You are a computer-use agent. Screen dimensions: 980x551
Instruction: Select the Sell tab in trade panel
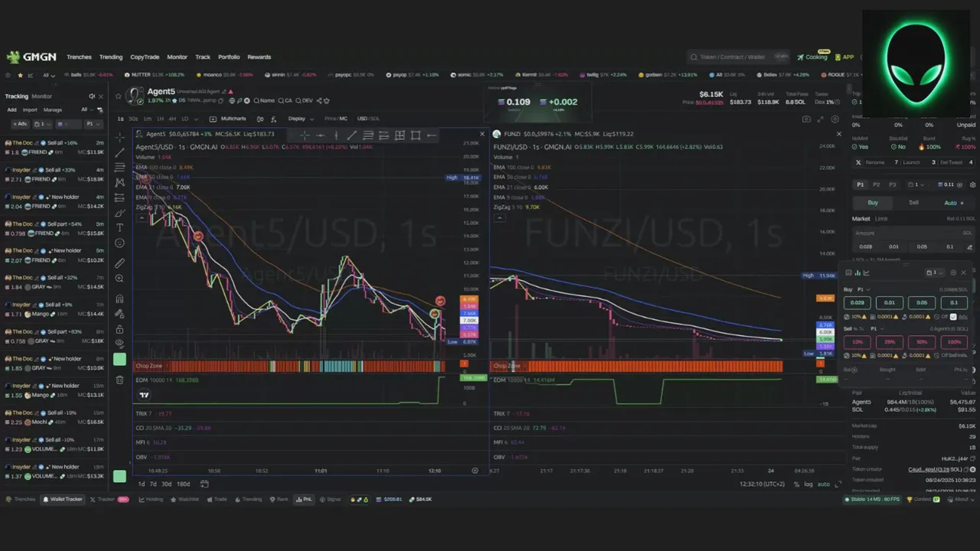pyautogui.click(x=913, y=203)
